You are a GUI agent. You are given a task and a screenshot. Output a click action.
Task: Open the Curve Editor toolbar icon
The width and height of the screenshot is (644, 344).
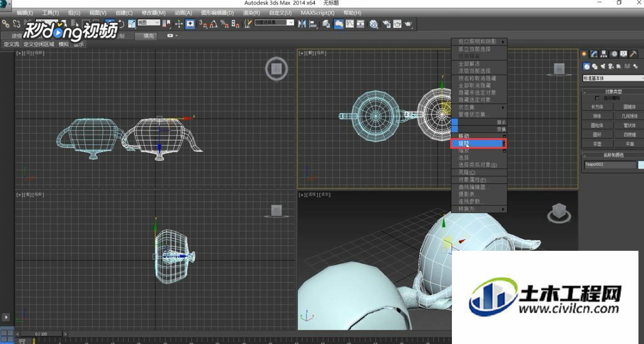[x=350, y=24]
